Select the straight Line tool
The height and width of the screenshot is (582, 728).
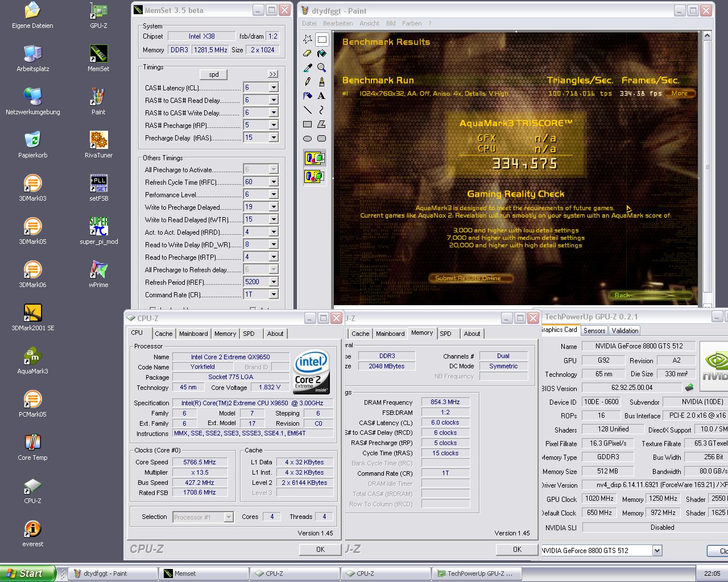coord(308,110)
